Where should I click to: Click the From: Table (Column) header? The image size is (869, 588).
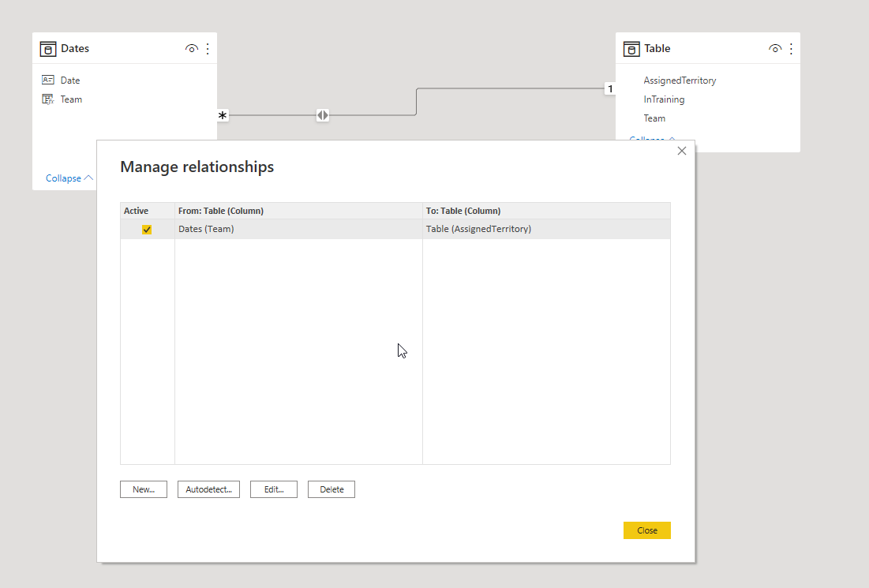point(298,211)
